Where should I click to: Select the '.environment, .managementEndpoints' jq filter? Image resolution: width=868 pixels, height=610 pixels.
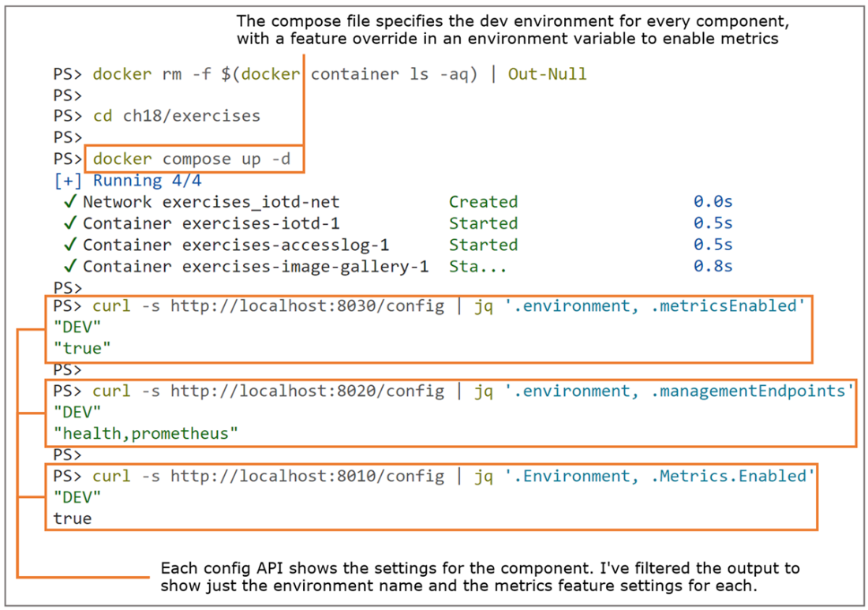(679, 391)
